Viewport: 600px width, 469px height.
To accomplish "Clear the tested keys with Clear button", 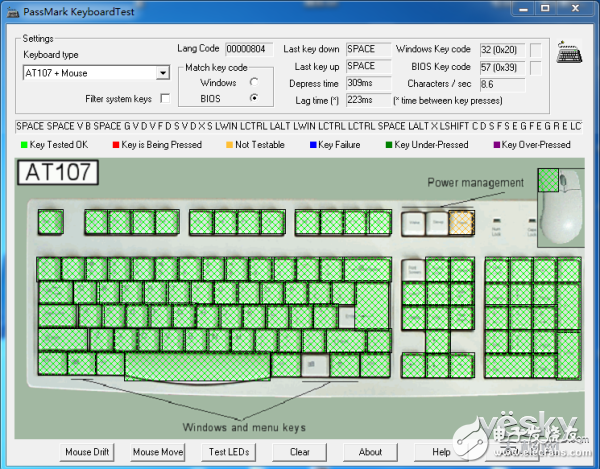I will [300, 452].
